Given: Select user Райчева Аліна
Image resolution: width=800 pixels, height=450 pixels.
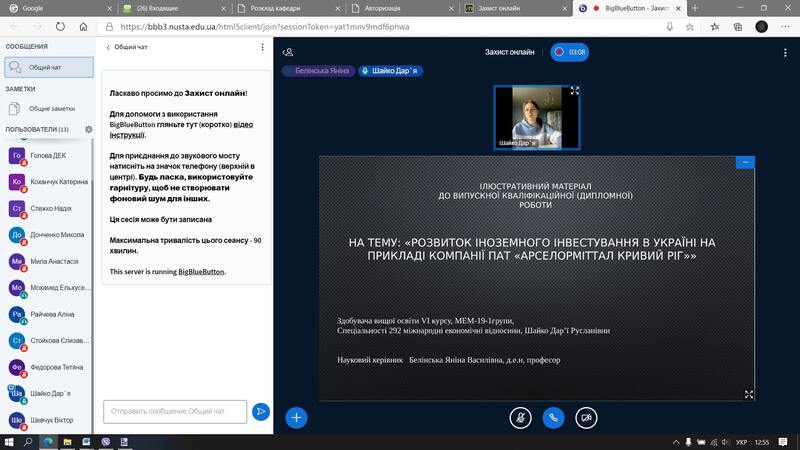Looking at the screenshot, I should point(48,314).
